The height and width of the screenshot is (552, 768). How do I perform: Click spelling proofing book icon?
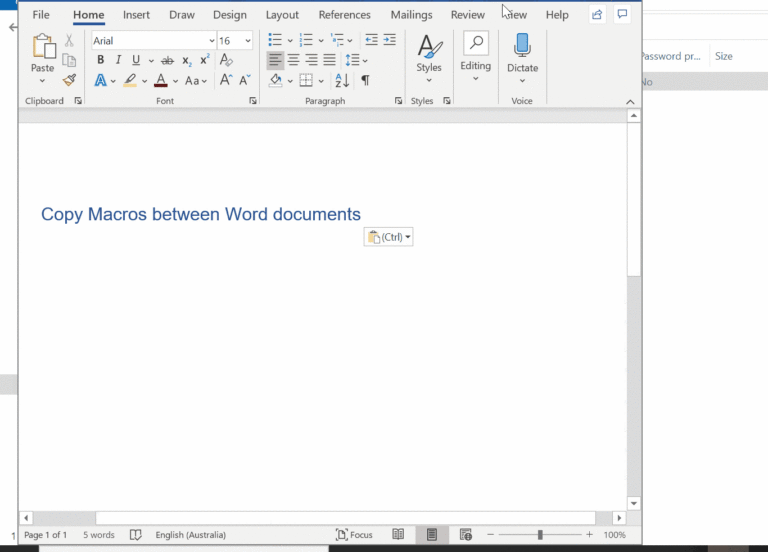click(x=136, y=535)
